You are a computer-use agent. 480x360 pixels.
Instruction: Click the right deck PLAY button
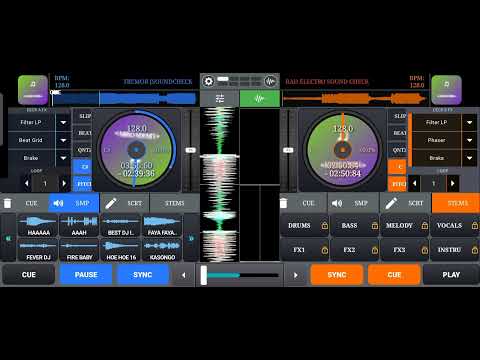(x=451, y=275)
